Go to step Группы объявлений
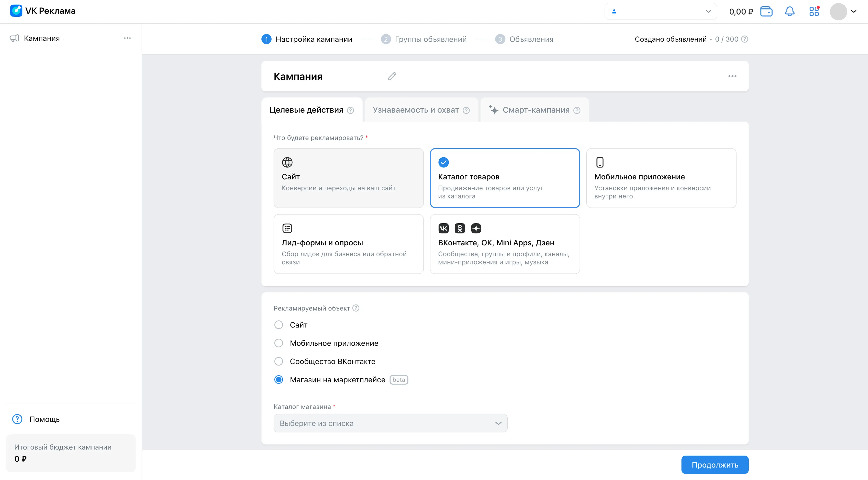868x480 pixels. tap(424, 39)
